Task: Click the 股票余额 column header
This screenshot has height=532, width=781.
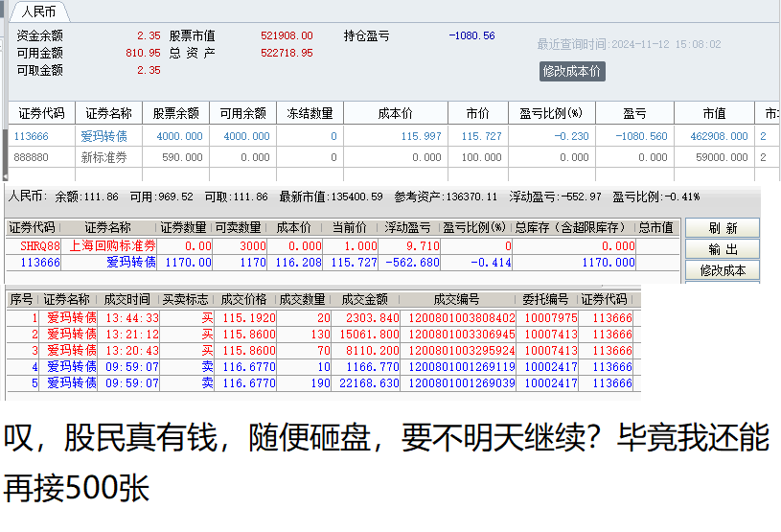Action: (x=175, y=113)
